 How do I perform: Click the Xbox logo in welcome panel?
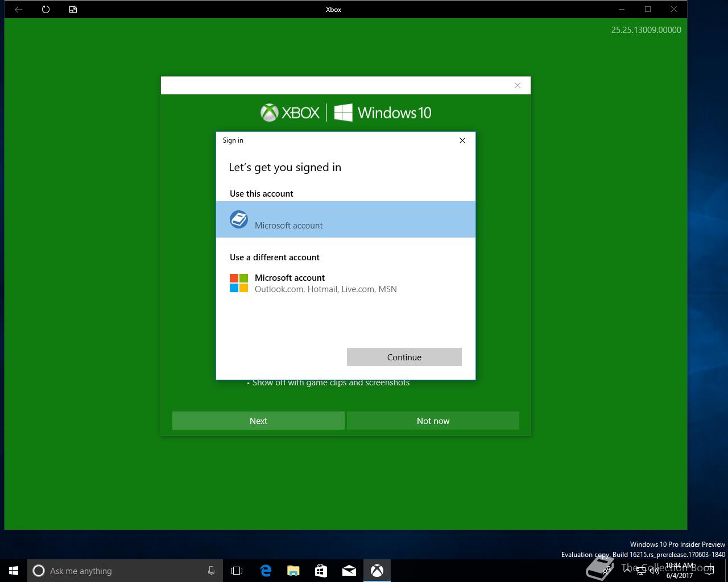coord(290,113)
